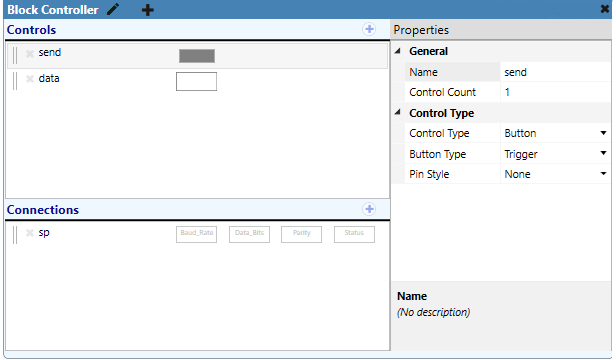
Task: Click the data control text box
Action: point(196,81)
